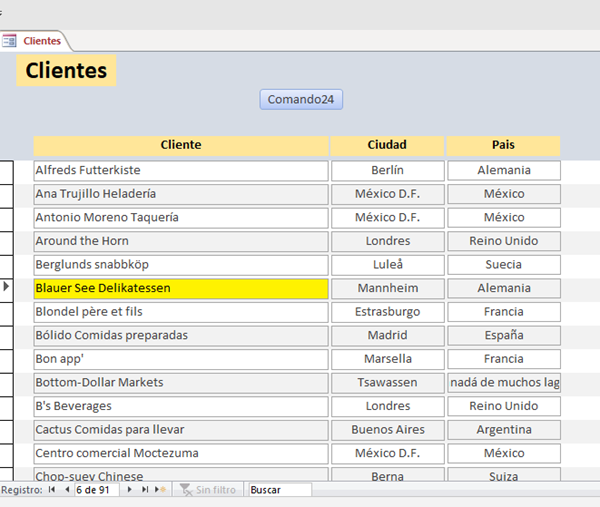The height and width of the screenshot is (507, 600).
Task: Click record selector beside Alfreds Futterkiste
Action: click(x=7, y=170)
